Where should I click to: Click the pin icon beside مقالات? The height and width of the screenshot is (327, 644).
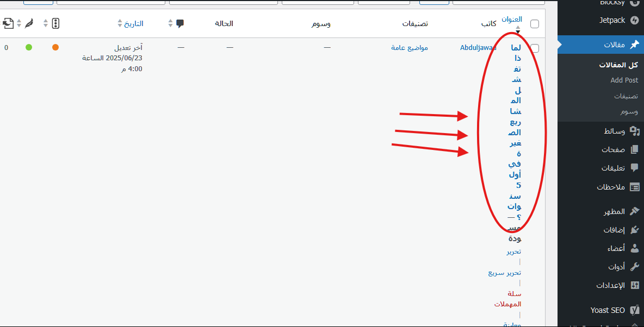[x=634, y=45]
